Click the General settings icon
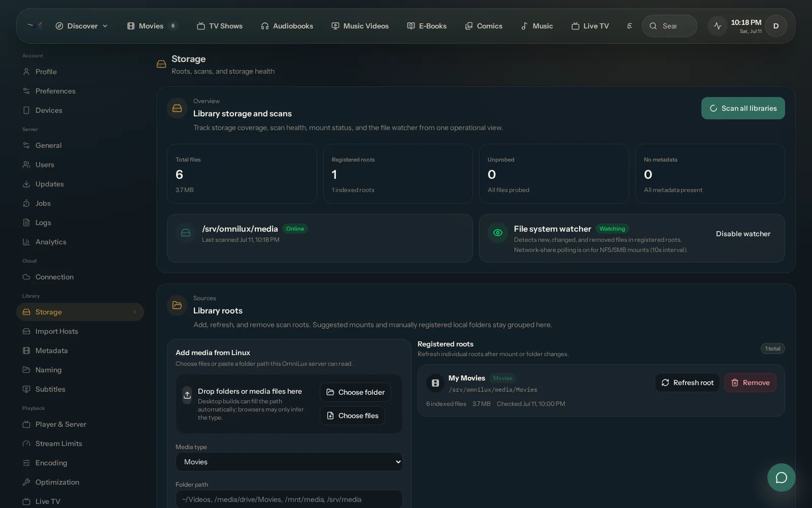 [26, 145]
